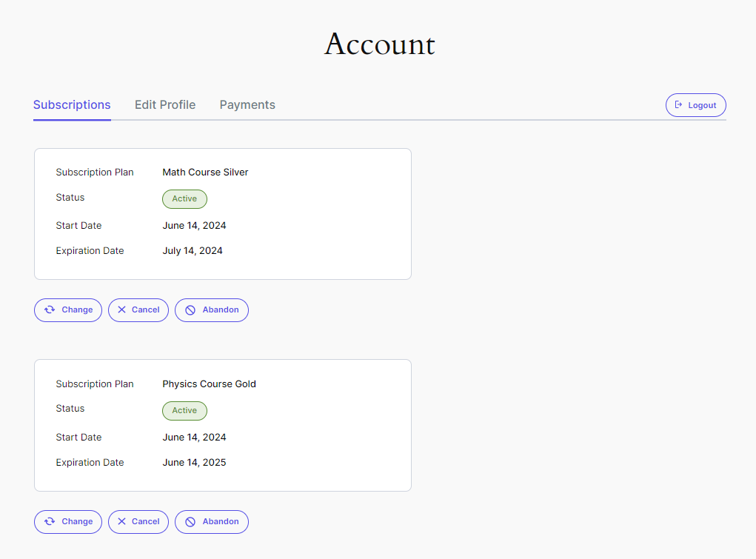Select the Subscriptions tab
756x559 pixels.
click(72, 105)
